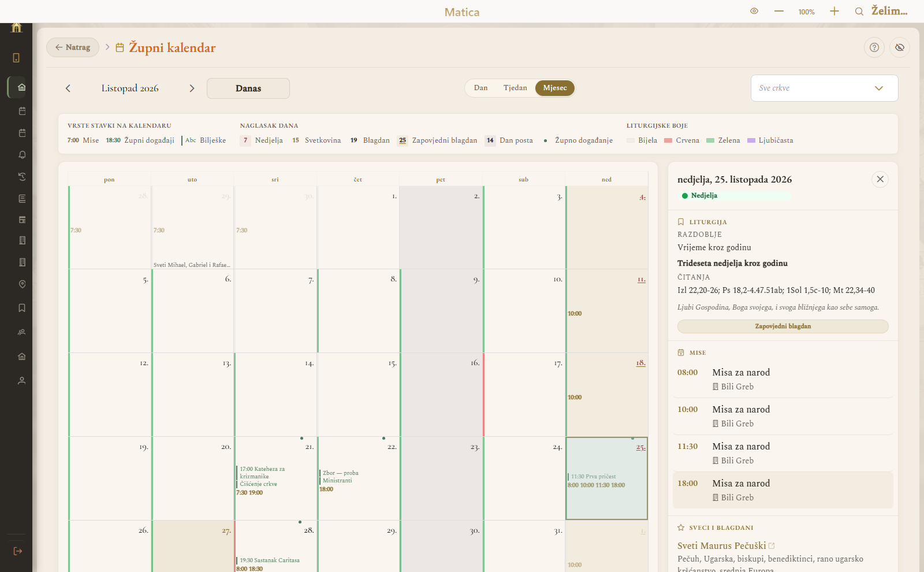Click Listopad 2026 month label

point(130,88)
